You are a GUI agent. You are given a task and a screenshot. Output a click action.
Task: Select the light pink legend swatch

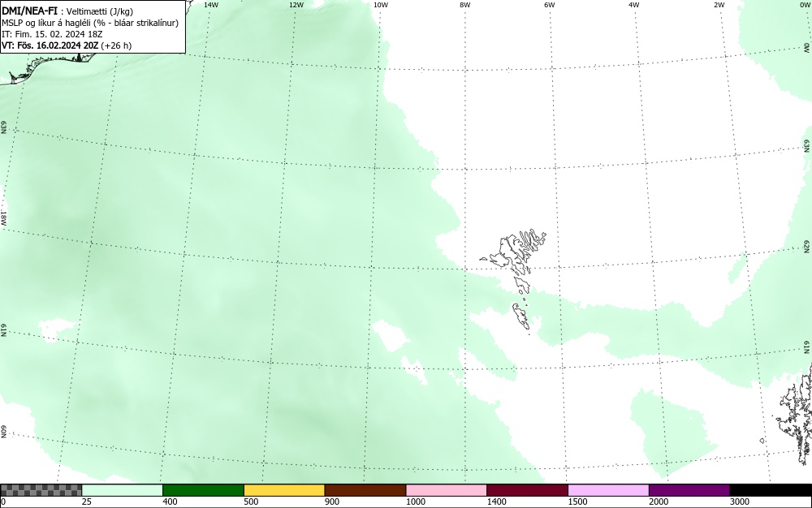pos(447,490)
